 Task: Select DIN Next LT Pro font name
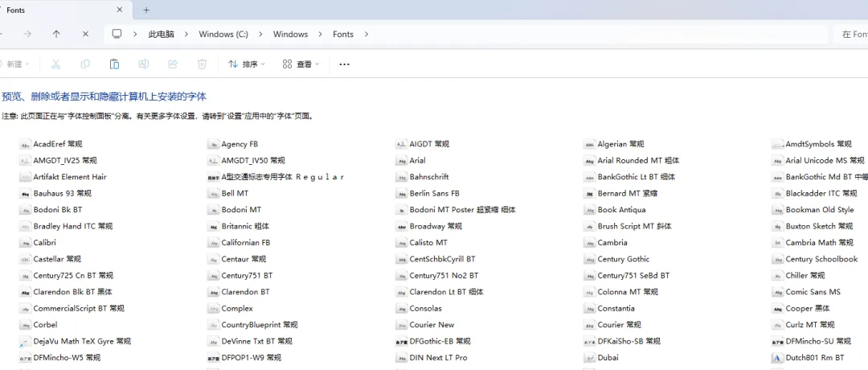[x=439, y=358]
